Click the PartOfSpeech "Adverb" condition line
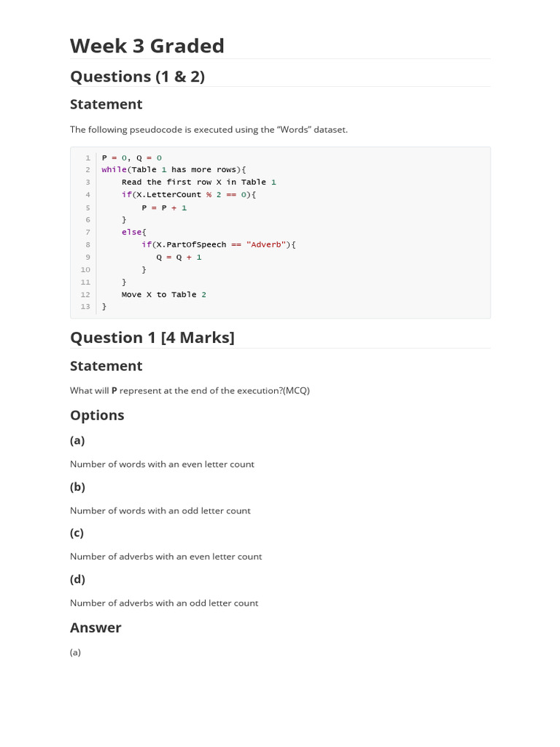Screen dimensions: 560x747 (x=218, y=244)
